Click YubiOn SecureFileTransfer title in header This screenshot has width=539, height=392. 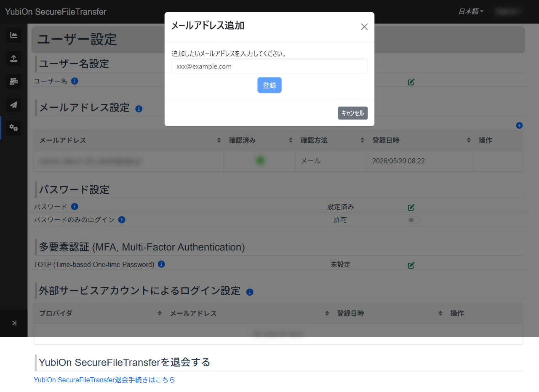pos(56,12)
